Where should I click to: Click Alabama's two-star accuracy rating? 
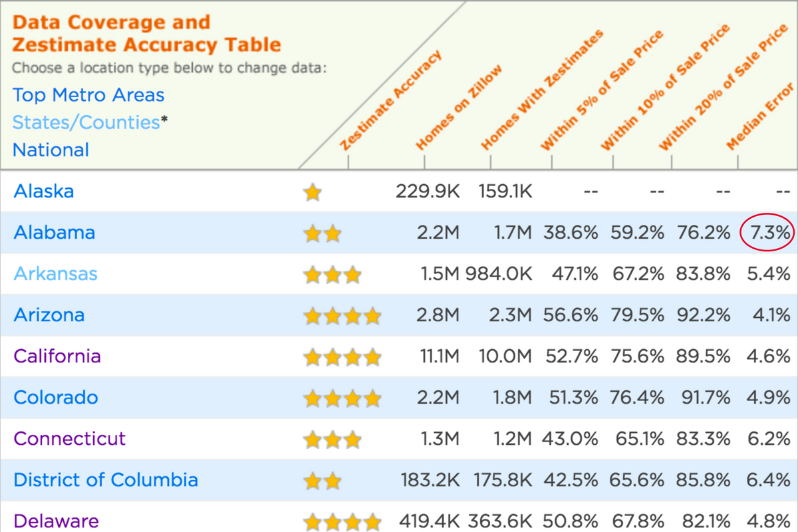click(x=322, y=234)
